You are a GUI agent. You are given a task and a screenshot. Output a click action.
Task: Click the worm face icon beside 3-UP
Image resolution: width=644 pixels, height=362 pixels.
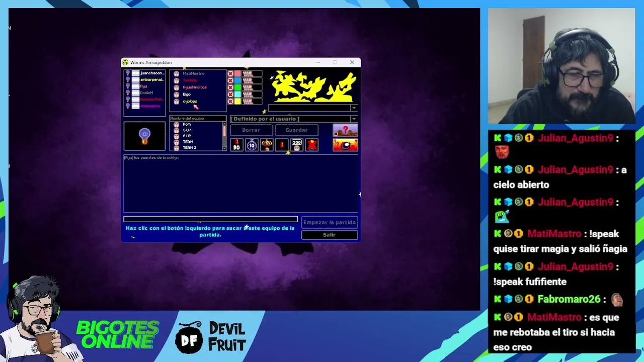tap(176, 130)
